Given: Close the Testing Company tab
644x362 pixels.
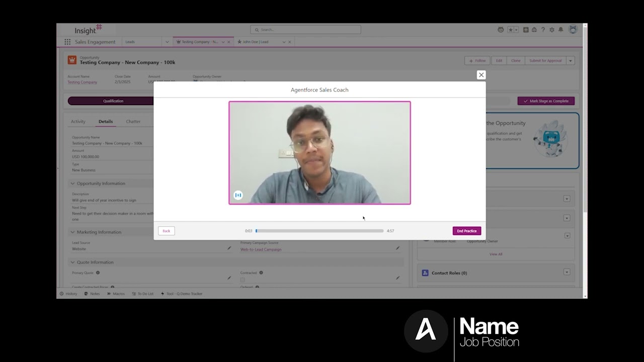Looking at the screenshot, I should (229, 42).
